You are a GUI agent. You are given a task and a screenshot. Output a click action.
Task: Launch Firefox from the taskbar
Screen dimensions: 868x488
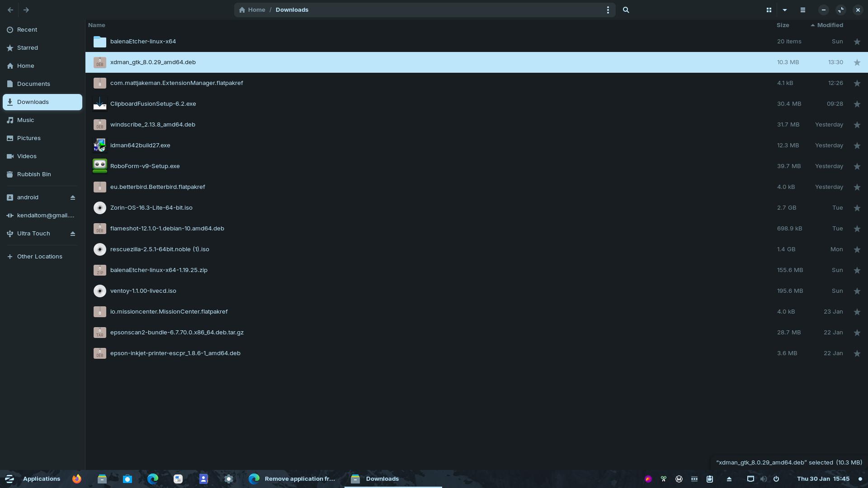[x=77, y=479]
